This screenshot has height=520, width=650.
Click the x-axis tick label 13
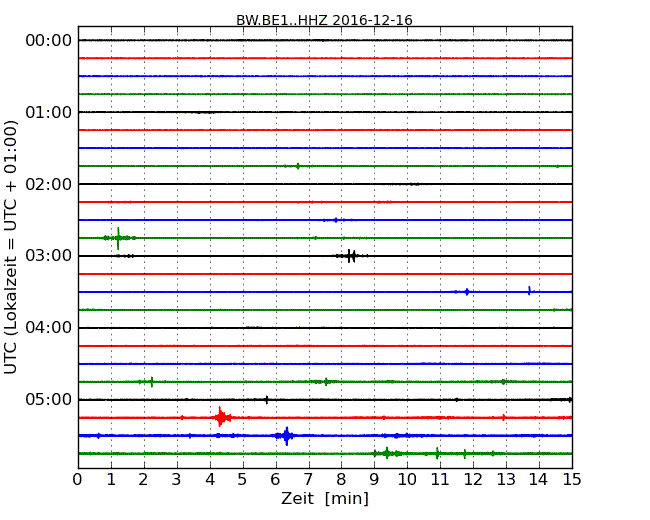[x=506, y=480]
